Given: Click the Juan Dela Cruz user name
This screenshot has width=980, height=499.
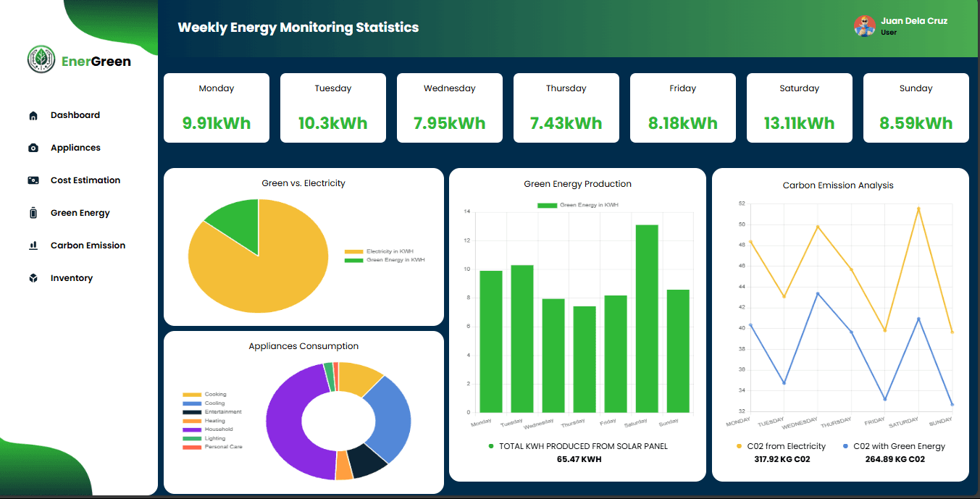Looking at the screenshot, I should tap(914, 21).
